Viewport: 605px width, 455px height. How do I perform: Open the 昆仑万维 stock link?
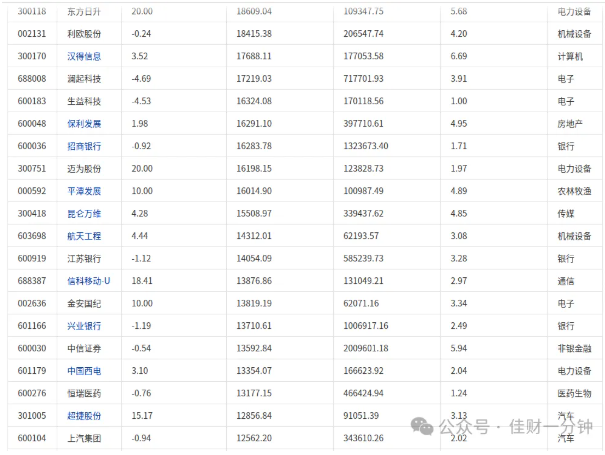84,213
